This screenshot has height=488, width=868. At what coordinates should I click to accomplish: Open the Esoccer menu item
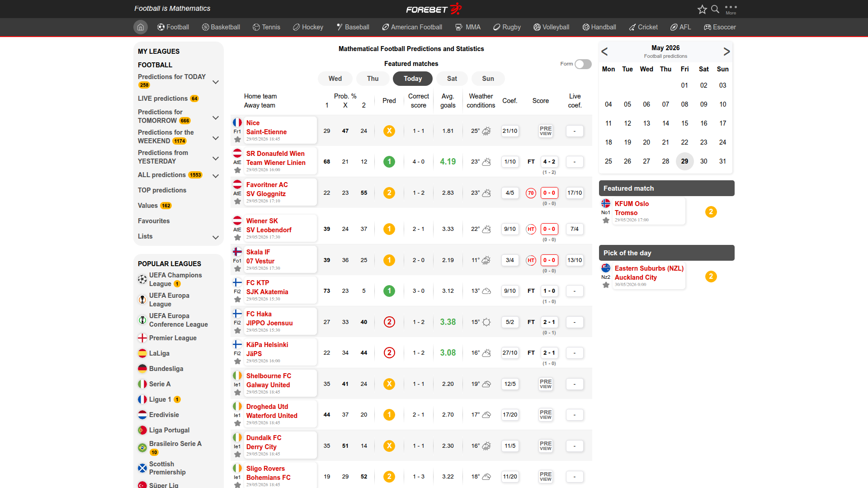[x=720, y=27]
